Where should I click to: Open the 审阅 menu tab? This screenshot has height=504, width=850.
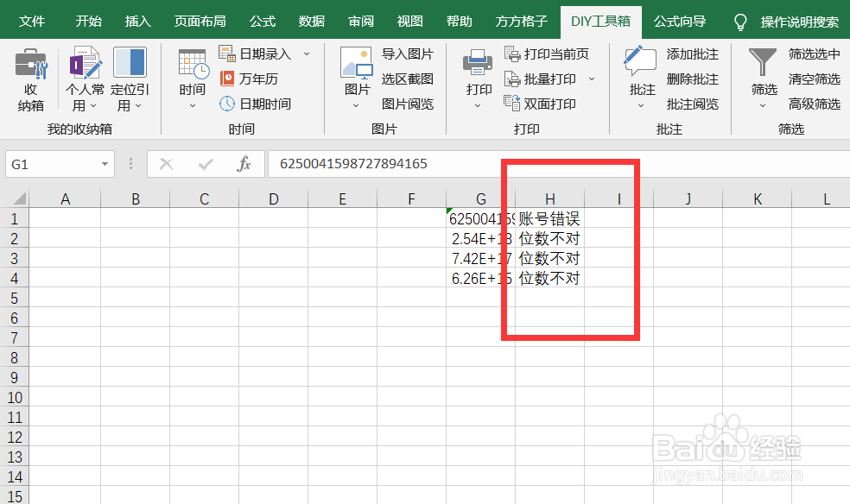point(360,19)
